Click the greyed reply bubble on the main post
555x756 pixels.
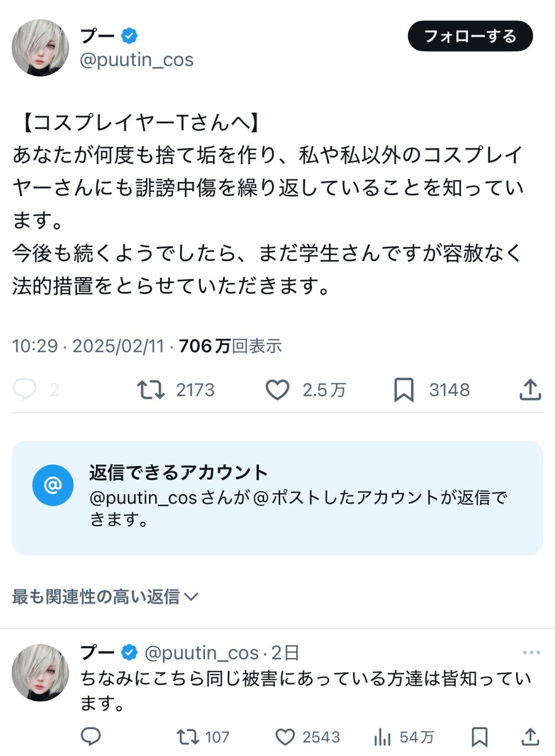[24, 390]
